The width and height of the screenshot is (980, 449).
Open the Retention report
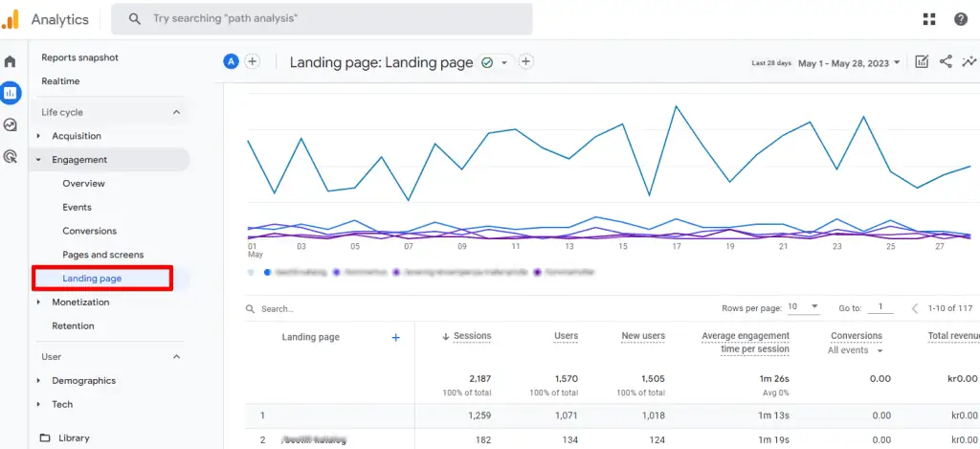[73, 326]
